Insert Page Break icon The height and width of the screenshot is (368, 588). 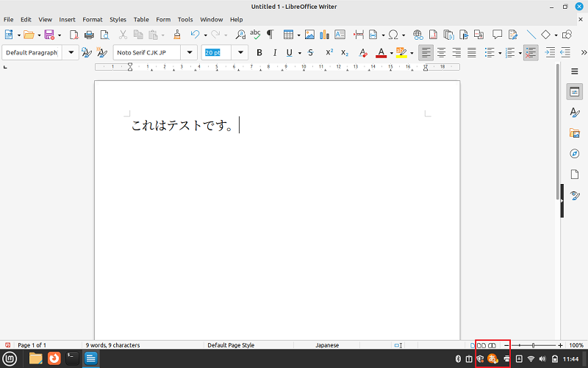pos(359,35)
